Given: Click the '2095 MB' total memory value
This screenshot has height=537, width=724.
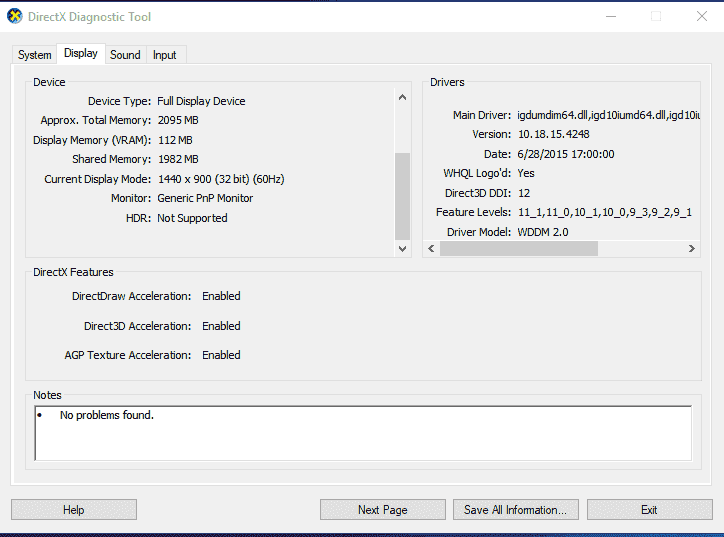Looking at the screenshot, I should point(178,121).
